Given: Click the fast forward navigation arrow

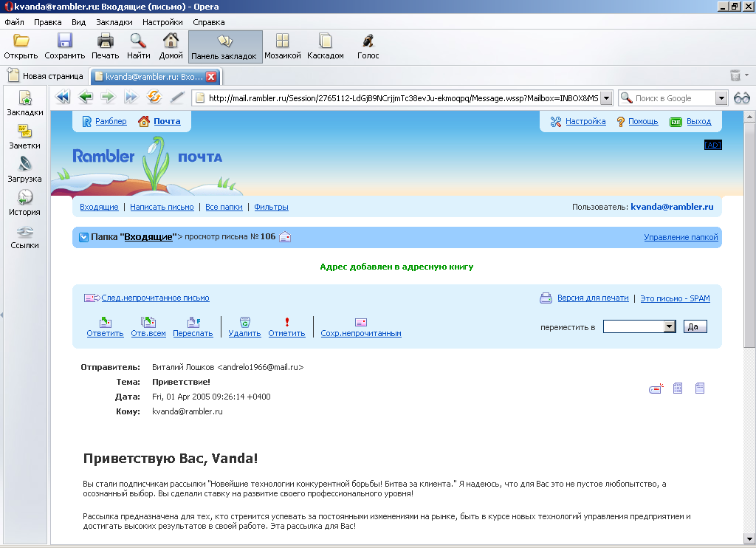Looking at the screenshot, I should tap(131, 97).
